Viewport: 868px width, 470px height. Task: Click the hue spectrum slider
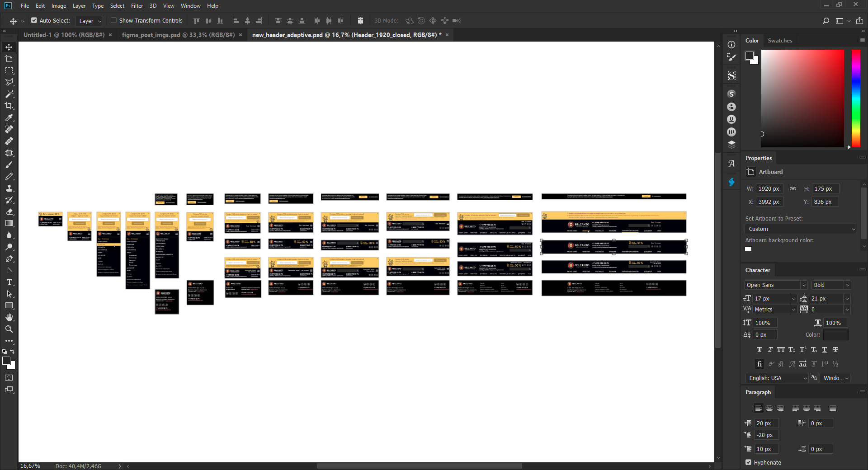tap(856, 99)
